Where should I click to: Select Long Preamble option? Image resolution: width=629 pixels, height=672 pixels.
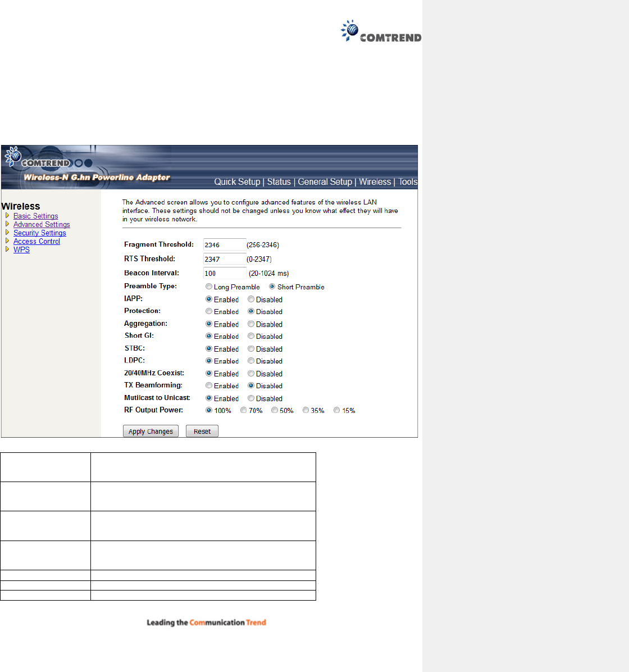click(x=209, y=287)
